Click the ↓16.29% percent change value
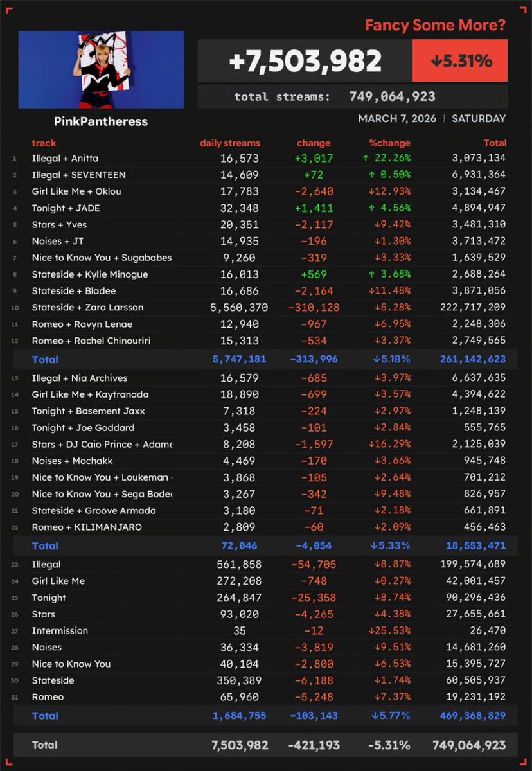This screenshot has height=771, width=532. [x=390, y=445]
